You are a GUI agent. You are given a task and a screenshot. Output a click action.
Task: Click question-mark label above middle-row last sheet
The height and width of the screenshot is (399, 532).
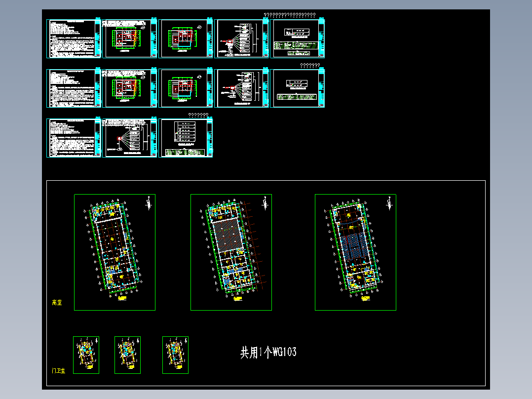310,66
